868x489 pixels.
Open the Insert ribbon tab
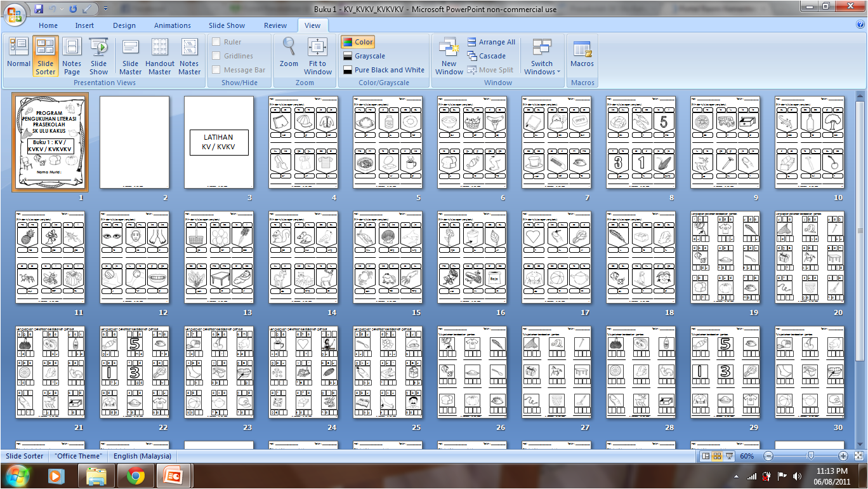tap(84, 25)
